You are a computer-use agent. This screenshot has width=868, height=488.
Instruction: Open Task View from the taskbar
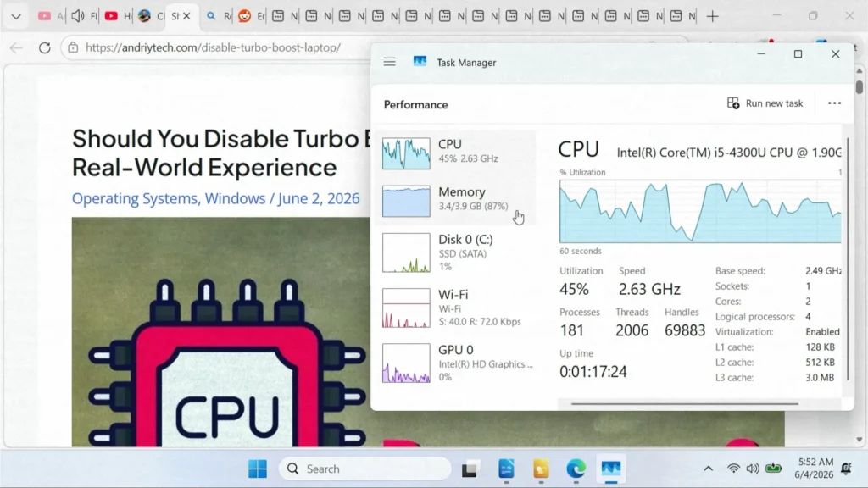(x=470, y=469)
